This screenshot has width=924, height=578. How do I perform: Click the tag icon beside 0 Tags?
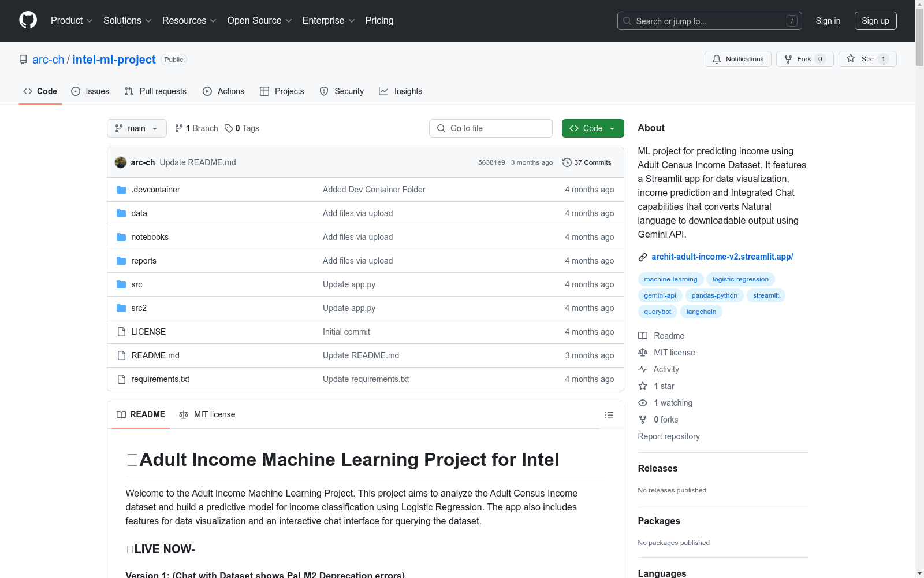229,128
